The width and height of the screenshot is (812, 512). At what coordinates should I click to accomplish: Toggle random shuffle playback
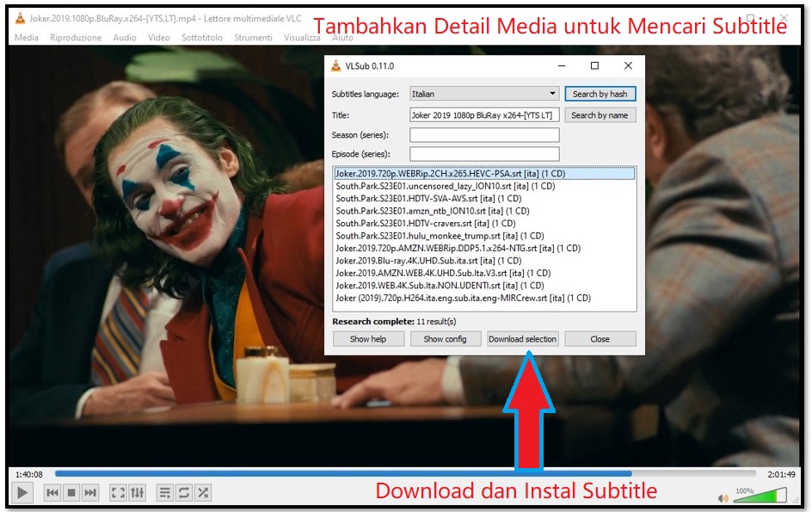click(x=203, y=492)
